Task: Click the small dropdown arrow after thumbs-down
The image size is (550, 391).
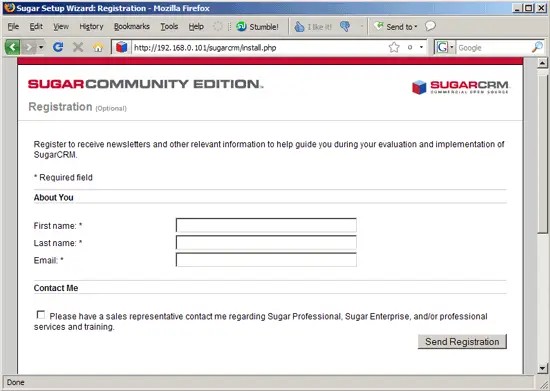Action: tap(362, 26)
